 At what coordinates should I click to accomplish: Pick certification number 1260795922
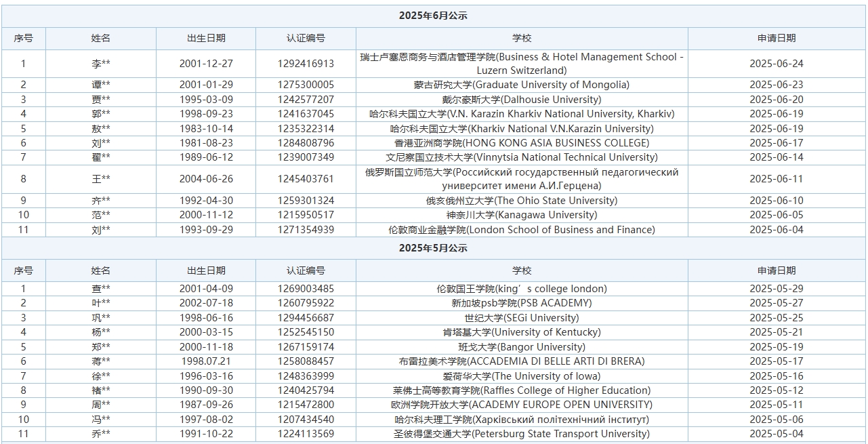306,303
